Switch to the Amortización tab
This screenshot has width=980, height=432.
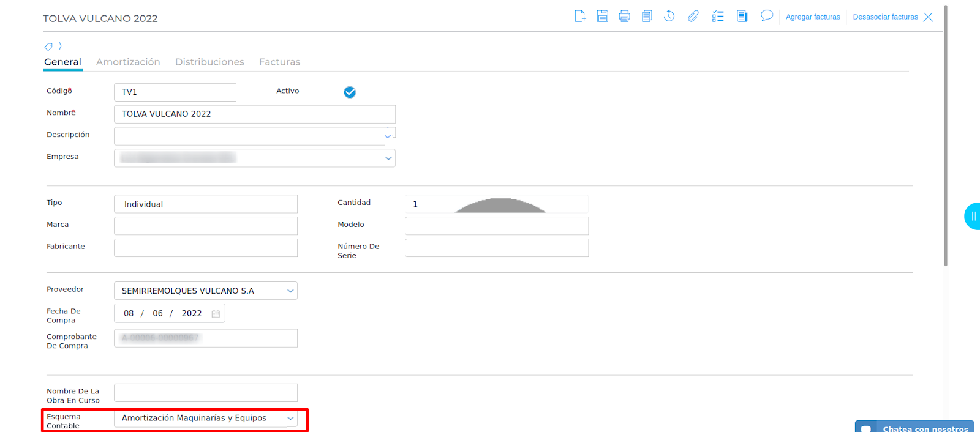[128, 62]
